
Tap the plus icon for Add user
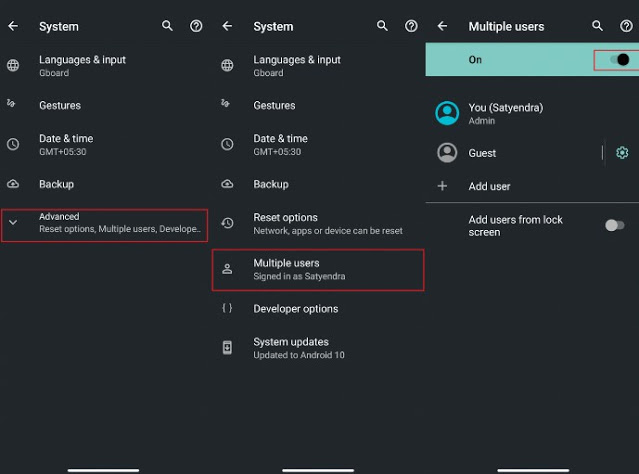(443, 186)
